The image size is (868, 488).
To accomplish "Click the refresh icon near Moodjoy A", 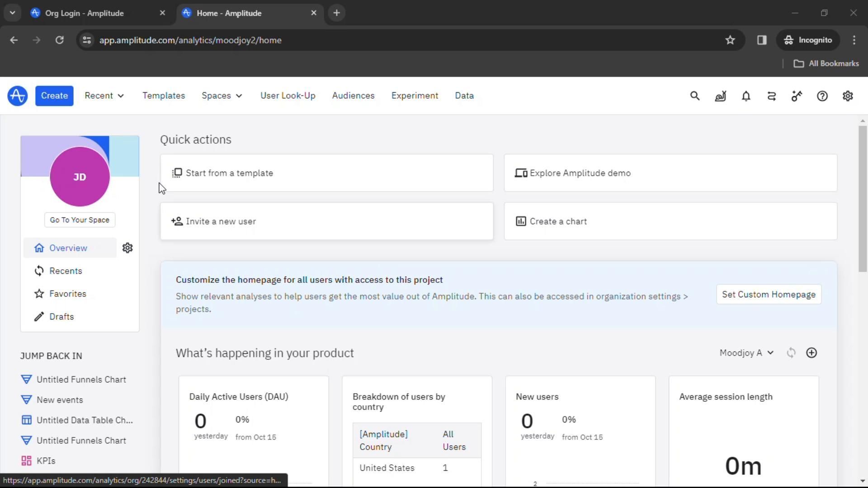I will click(791, 353).
